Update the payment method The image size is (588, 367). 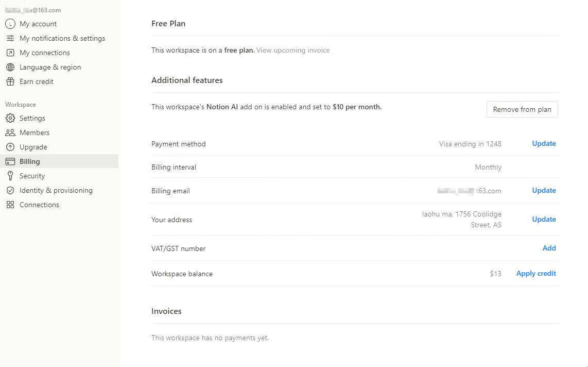(544, 143)
